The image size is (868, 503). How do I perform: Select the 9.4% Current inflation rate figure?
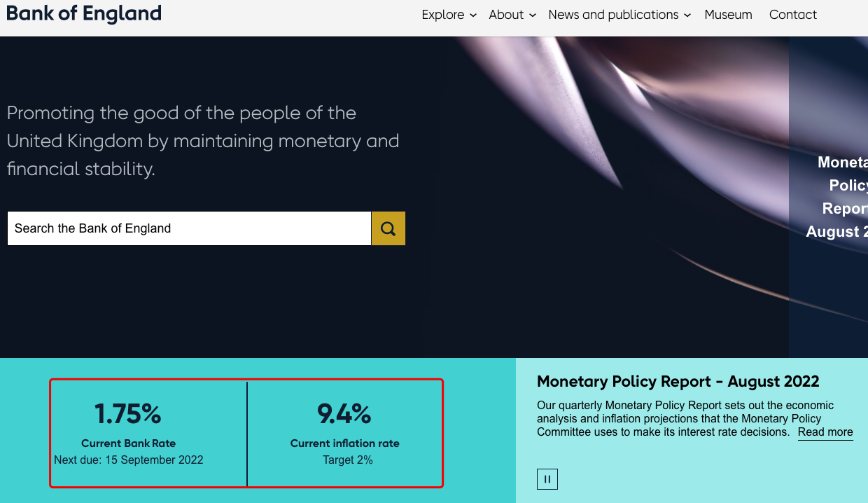click(344, 414)
